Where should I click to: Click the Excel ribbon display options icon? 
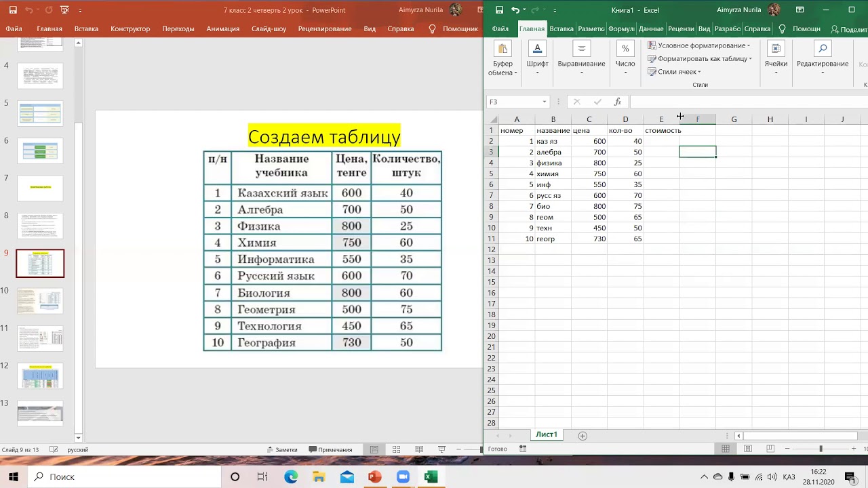click(x=800, y=10)
